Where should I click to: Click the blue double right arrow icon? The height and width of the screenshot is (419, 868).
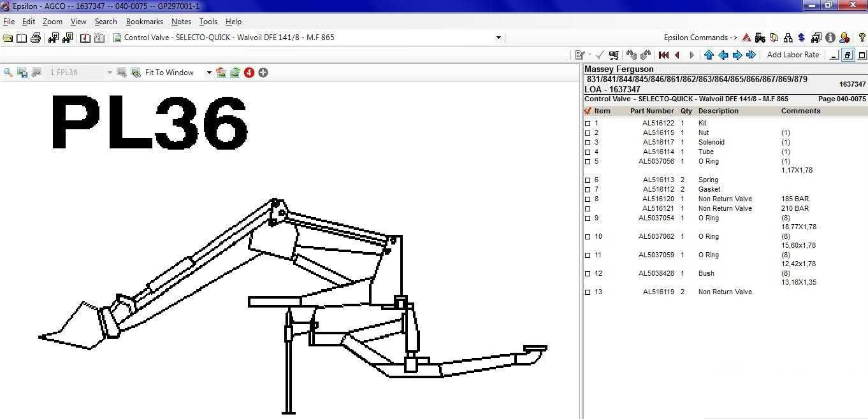[x=751, y=55]
